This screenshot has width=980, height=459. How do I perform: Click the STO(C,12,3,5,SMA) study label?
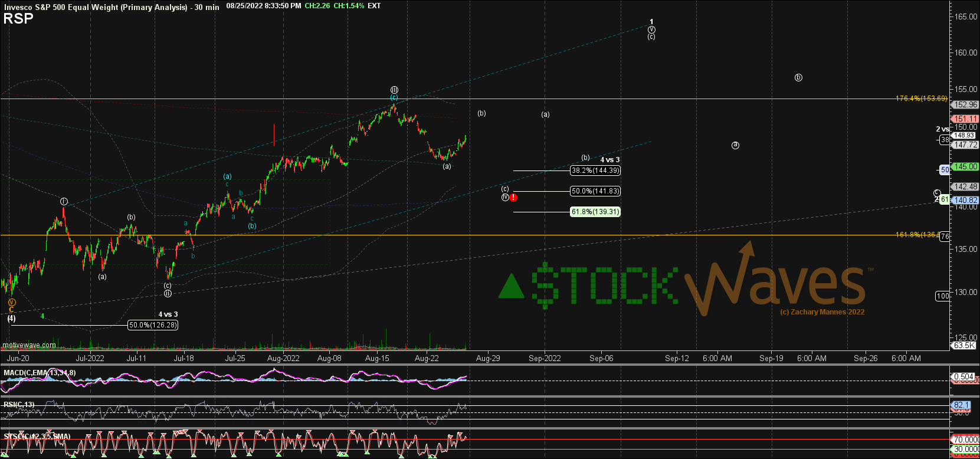click(x=37, y=436)
